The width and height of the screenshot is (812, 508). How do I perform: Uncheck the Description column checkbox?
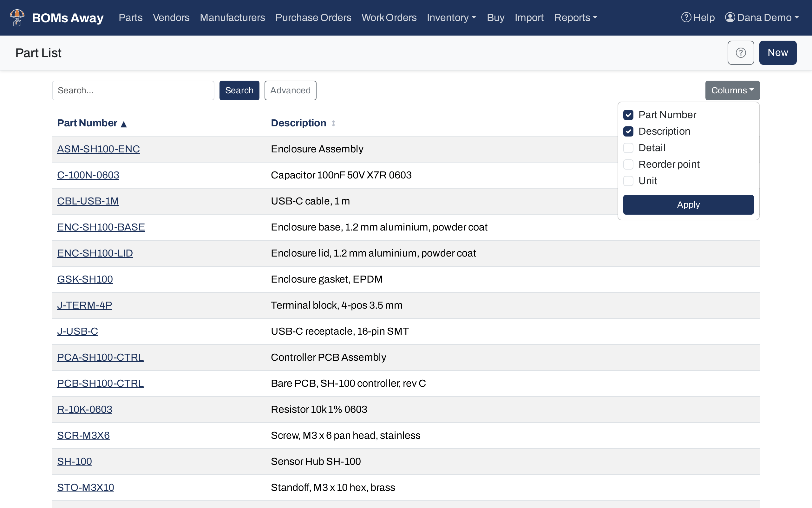point(628,131)
